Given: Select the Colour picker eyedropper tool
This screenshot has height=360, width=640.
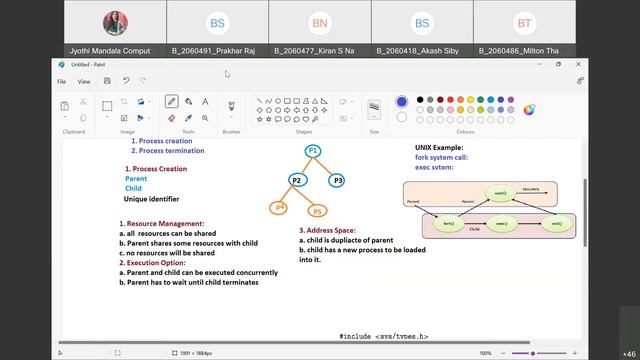Looking at the screenshot, I should (188, 118).
